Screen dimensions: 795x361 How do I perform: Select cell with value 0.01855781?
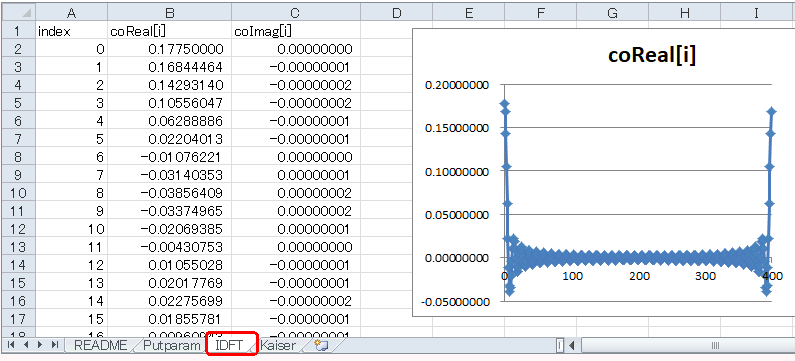tap(169, 319)
